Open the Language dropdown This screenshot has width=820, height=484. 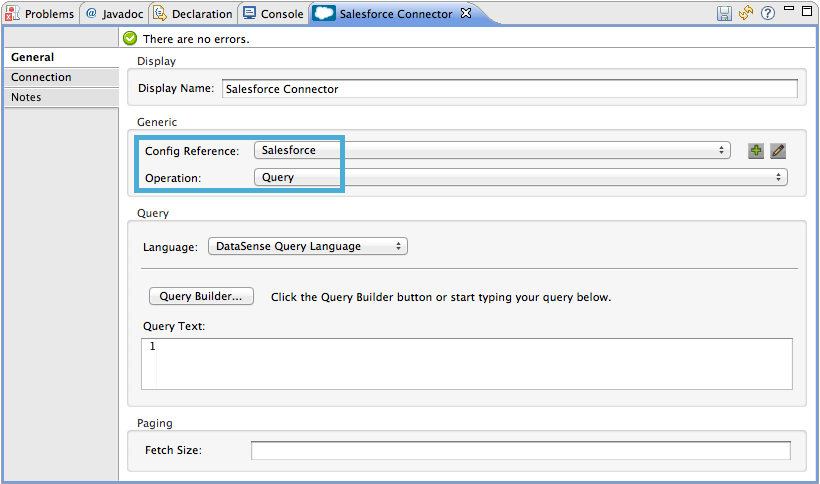coord(308,246)
